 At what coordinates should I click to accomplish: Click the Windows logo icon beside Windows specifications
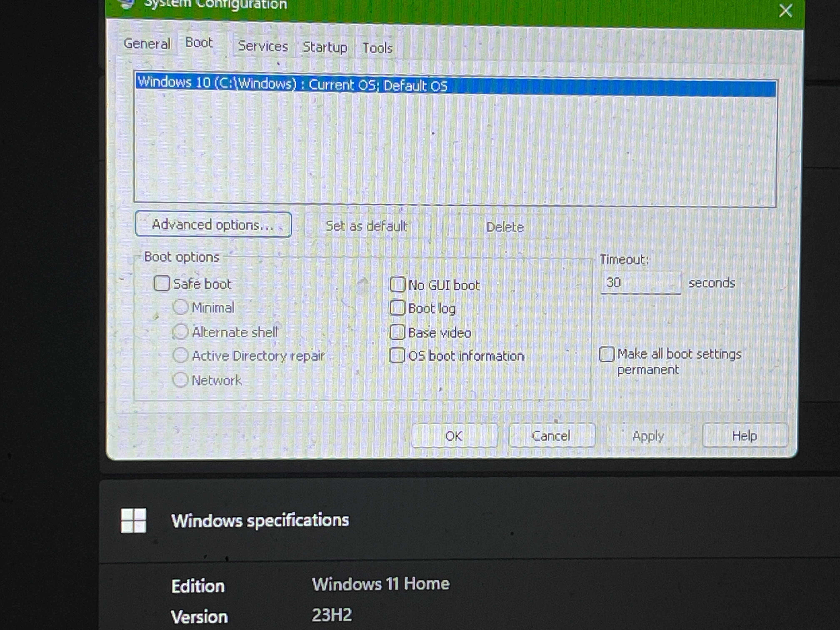click(133, 521)
